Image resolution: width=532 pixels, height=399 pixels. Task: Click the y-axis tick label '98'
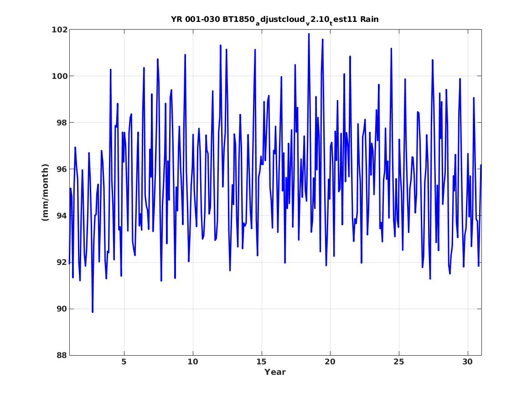(x=62, y=123)
